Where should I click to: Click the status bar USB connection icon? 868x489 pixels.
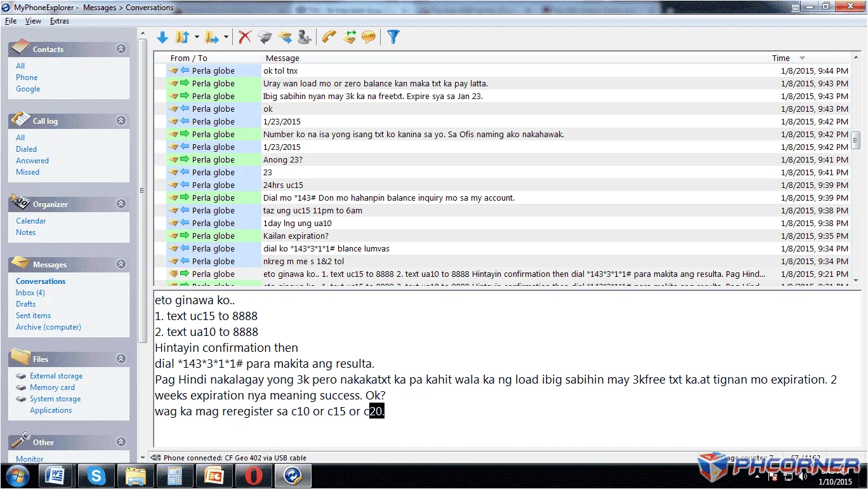(155, 458)
